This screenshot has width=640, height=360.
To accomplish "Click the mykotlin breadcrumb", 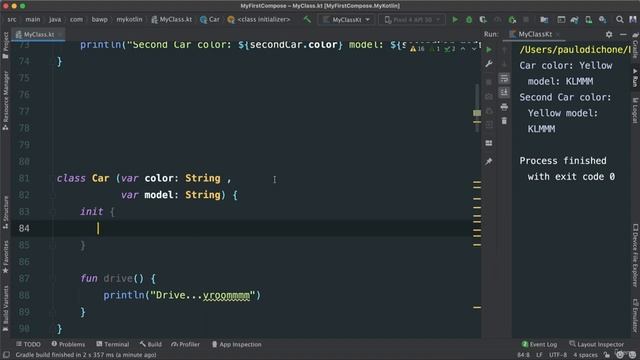I will tap(129, 19).
